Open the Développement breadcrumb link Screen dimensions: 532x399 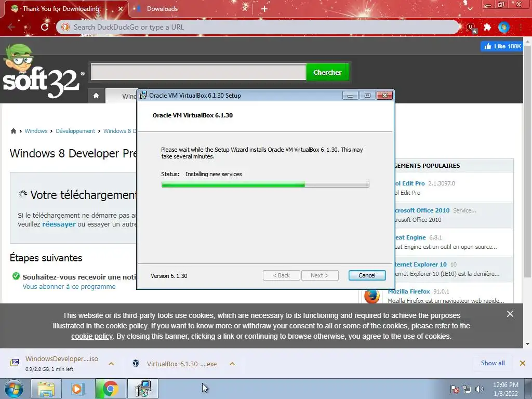[x=75, y=131]
